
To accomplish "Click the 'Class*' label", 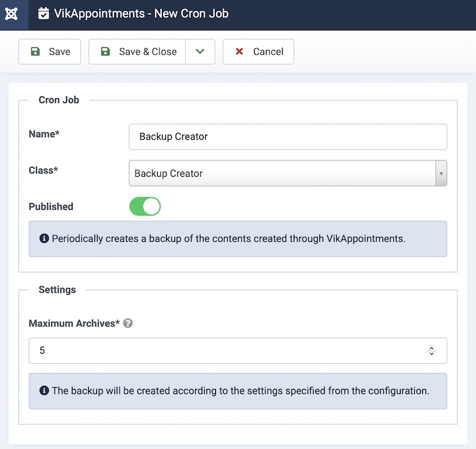I will point(43,170).
